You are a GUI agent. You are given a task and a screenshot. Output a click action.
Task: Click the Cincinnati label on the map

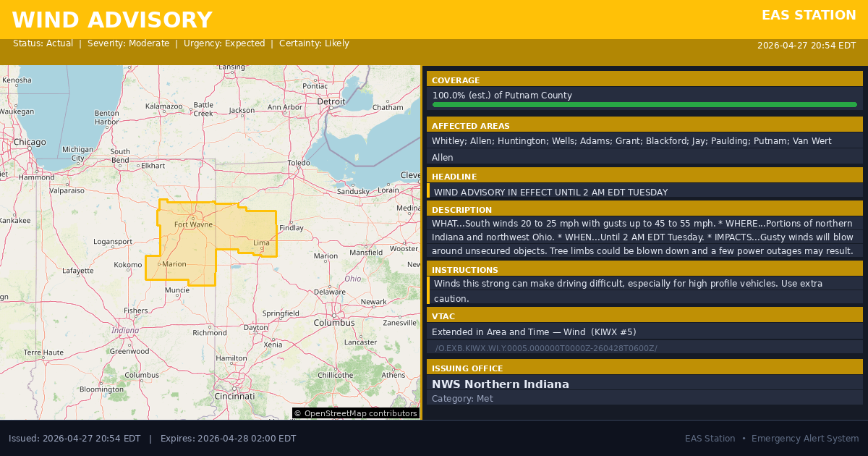[x=234, y=397]
